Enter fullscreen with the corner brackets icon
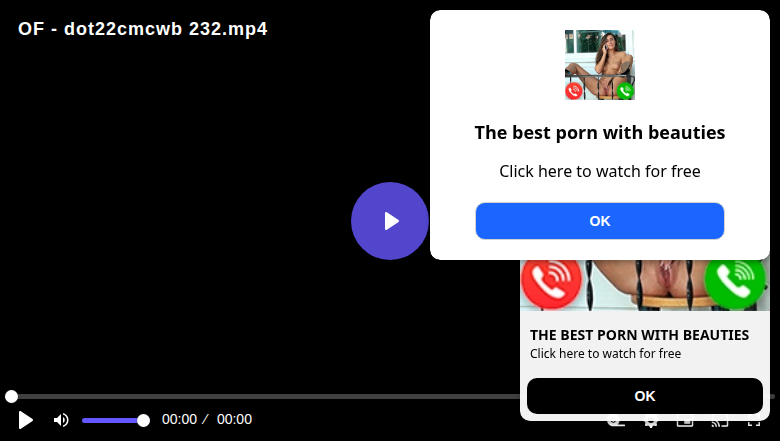Image resolution: width=780 pixels, height=441 pixels. coord(754,423)
